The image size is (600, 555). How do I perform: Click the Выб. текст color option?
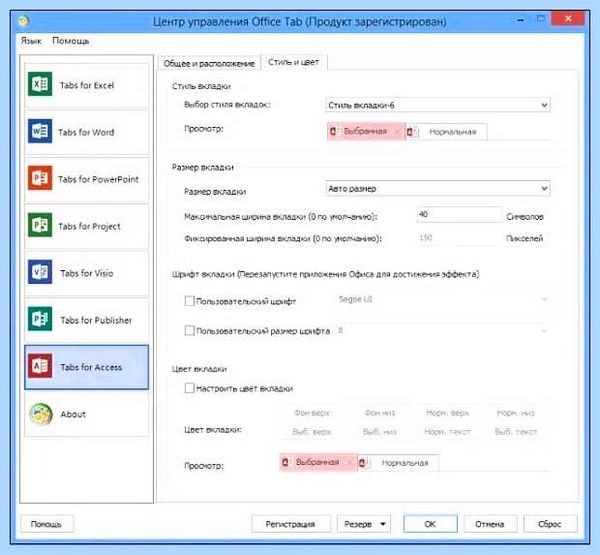click(x=516, y=432)
